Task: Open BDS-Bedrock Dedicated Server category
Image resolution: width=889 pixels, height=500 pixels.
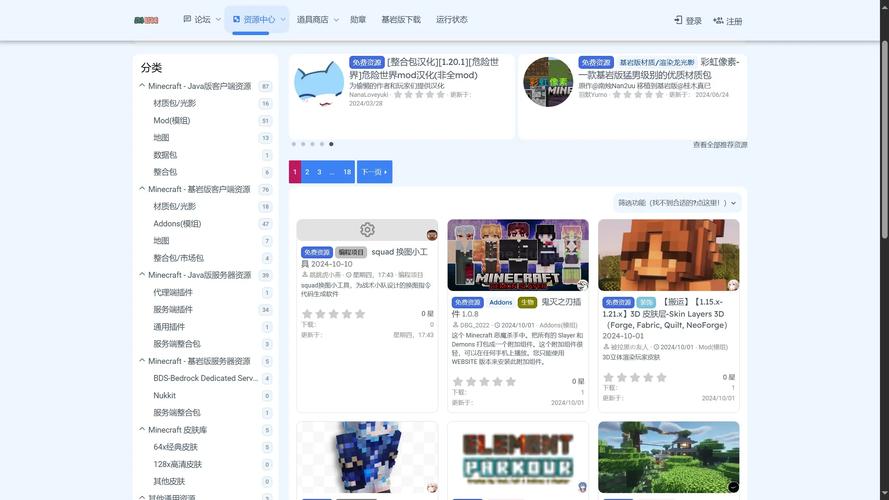Action: point(205,378)
